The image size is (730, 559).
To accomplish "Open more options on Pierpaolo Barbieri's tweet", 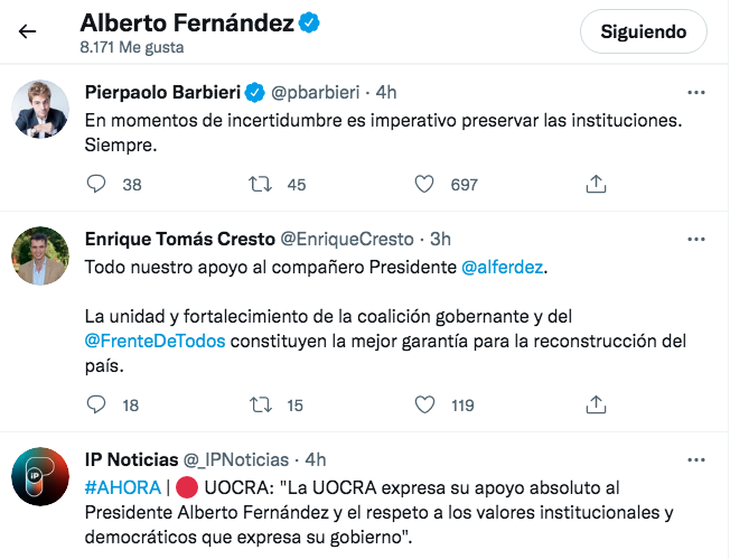I will [697, 92].
